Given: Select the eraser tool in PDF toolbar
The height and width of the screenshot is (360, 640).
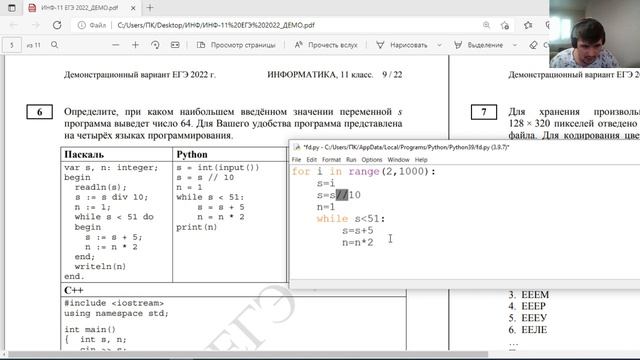Looking at the screenshot, I should click(533, 45).
